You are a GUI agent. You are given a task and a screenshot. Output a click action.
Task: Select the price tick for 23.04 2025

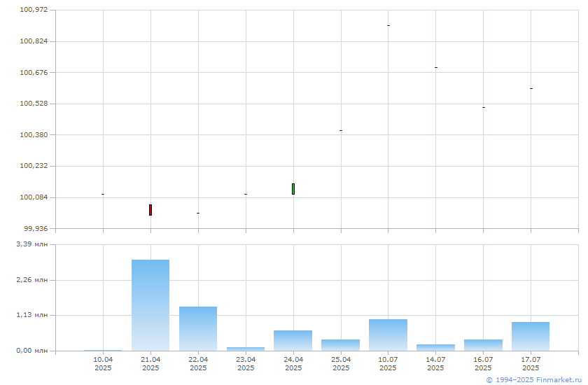(x=246, y=194)
